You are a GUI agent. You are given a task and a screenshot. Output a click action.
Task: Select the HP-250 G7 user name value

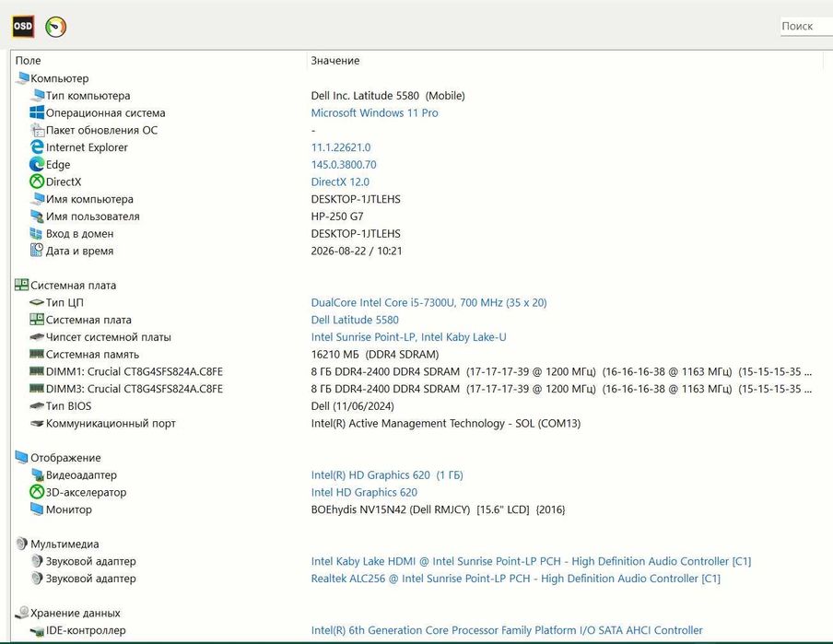click(337, 217)
